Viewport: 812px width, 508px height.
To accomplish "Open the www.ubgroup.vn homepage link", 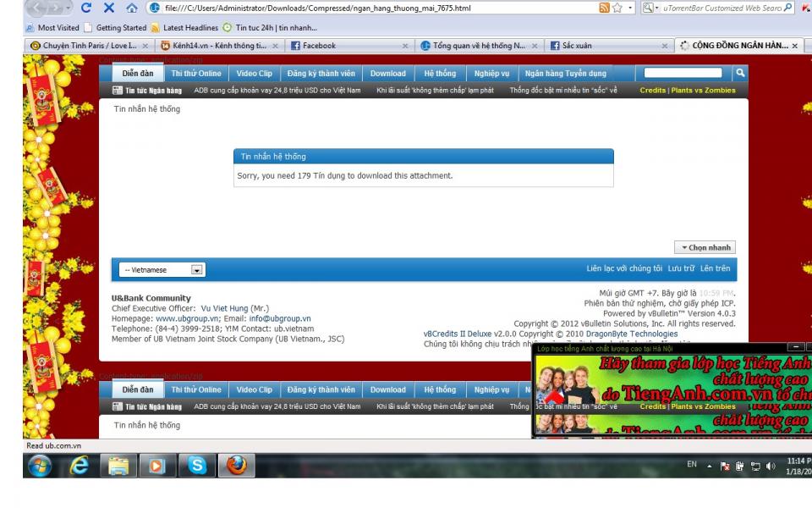I will pyautogui.click(x=186, y=318).
